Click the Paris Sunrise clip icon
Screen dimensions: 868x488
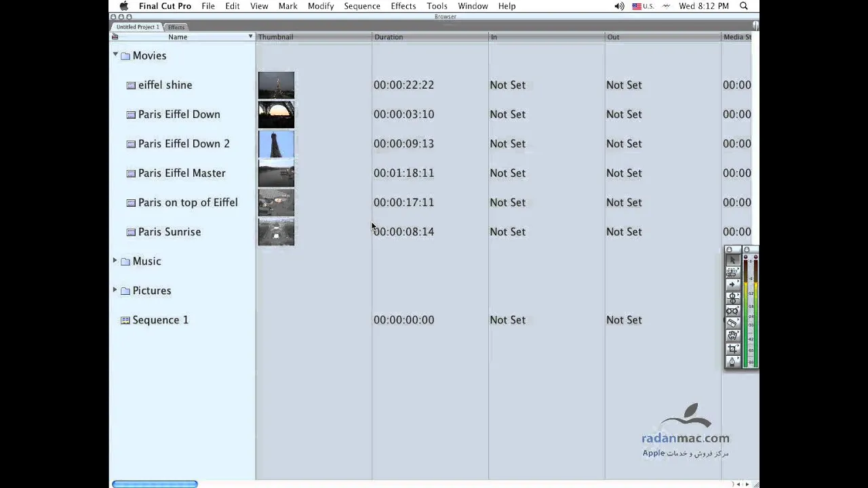131,232
